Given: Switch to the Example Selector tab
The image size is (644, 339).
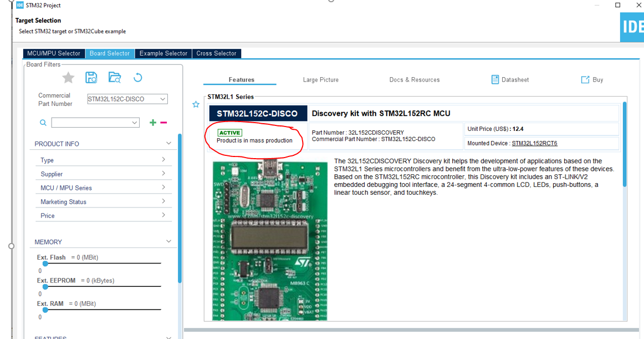Looking at the screenshot, I should point(163,53).
